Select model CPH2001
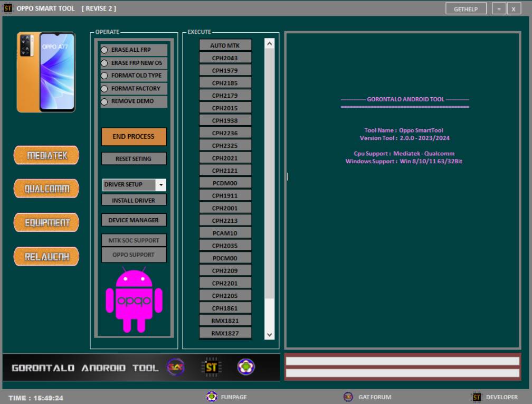This screenshot has height=404, width=532. coord(225,208)
